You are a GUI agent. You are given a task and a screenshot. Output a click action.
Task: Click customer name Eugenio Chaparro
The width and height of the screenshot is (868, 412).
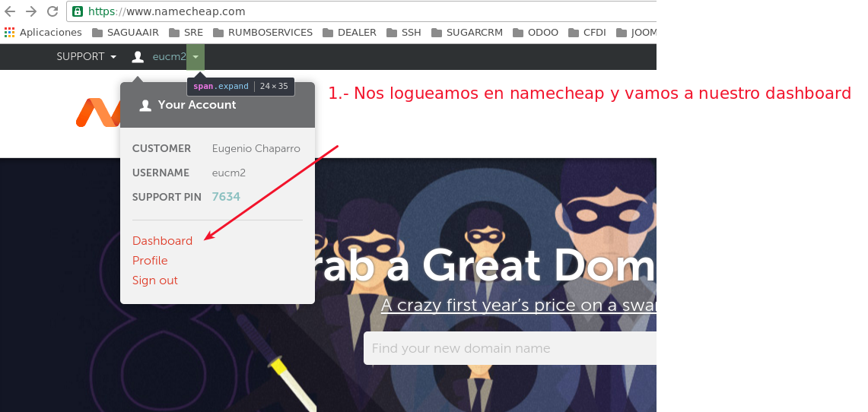pyautogui.click(x=256, y=149)
